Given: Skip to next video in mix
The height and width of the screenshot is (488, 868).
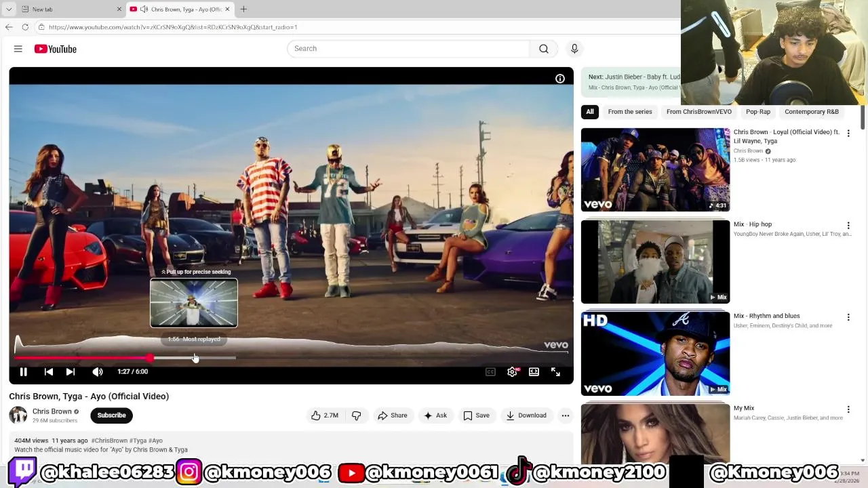Looking at the screenshot, I should coord(71,371).
